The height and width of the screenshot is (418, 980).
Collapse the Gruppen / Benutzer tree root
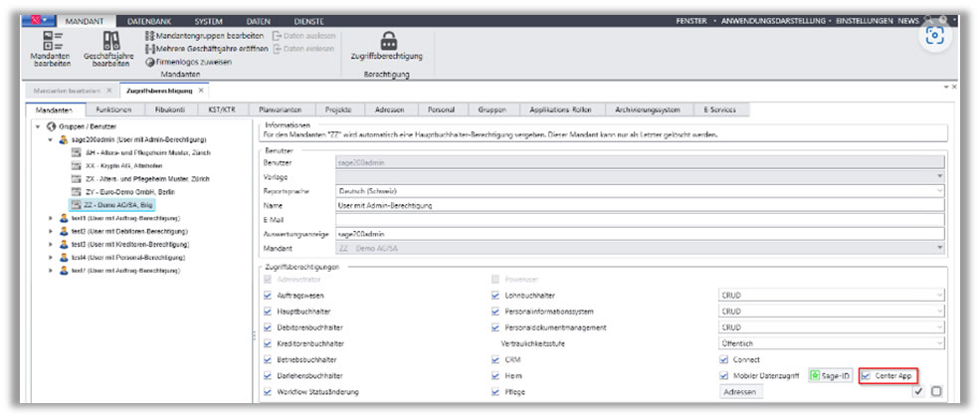pos(38,126)
